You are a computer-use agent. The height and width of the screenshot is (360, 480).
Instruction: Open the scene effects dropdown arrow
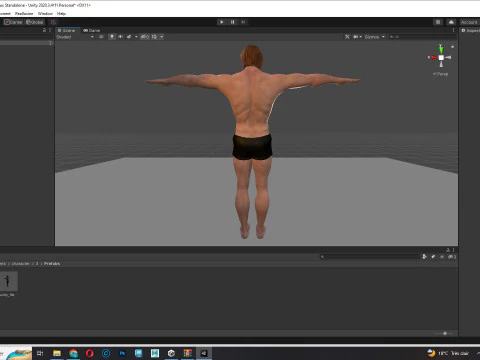tap(136, 37)
